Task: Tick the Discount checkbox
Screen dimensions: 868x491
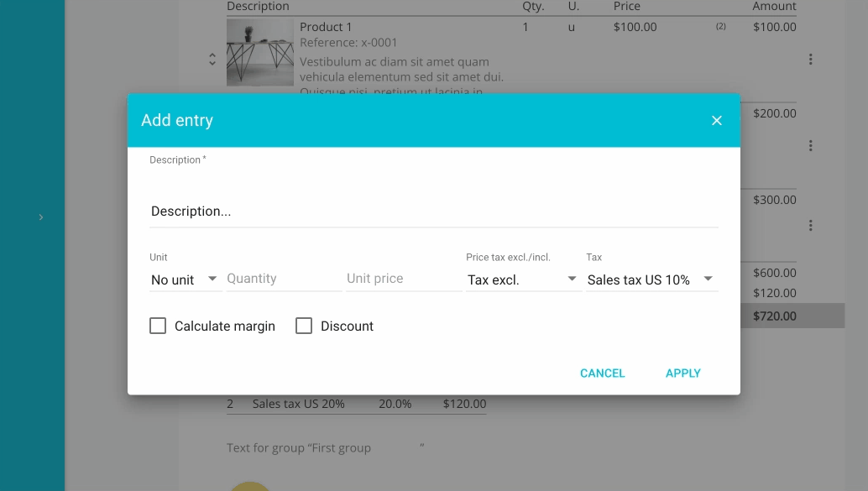Action: click(304, 326)
